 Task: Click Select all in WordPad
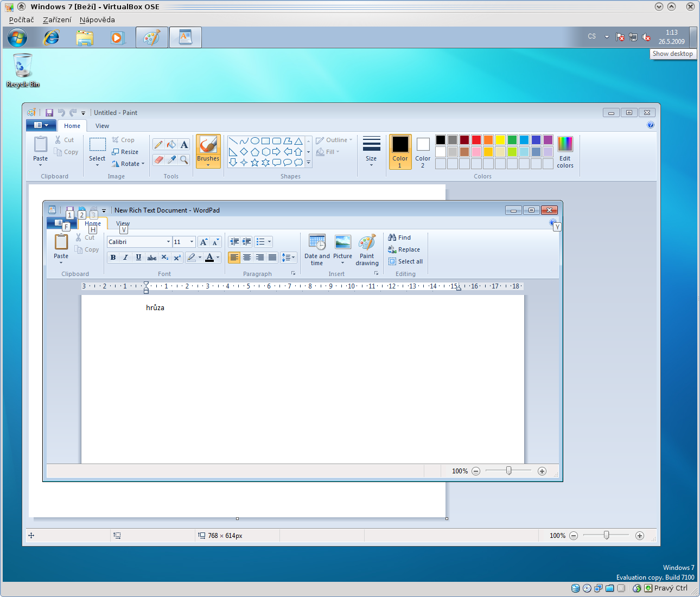click(x=405, y=261)
